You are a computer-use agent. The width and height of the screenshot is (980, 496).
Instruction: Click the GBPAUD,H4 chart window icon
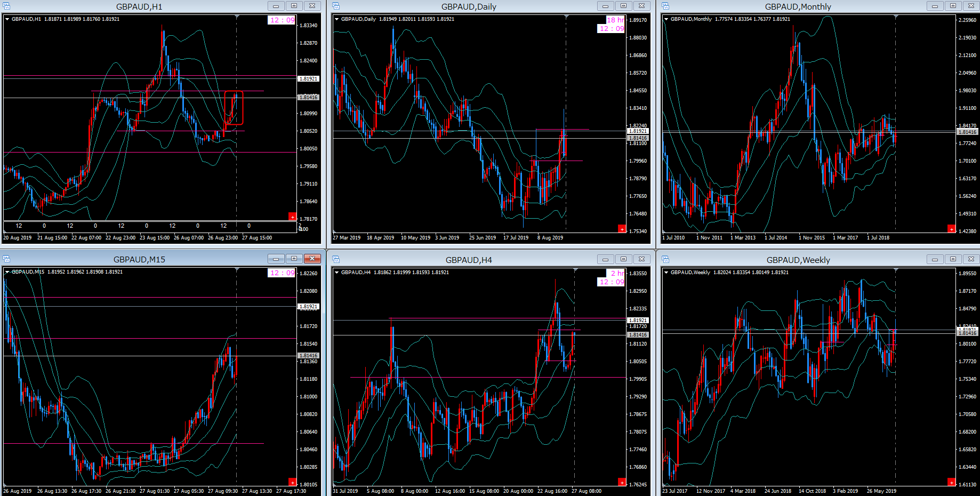[336, 259]
